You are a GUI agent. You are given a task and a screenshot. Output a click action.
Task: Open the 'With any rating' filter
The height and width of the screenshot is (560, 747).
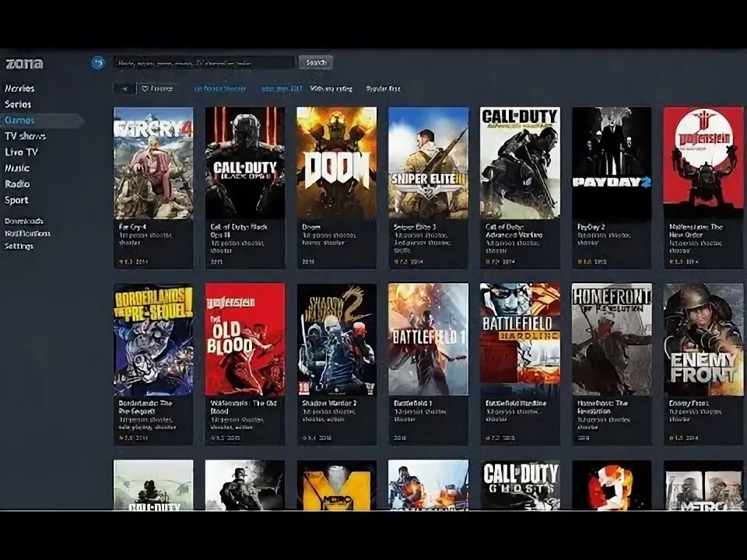click(331, 89)
